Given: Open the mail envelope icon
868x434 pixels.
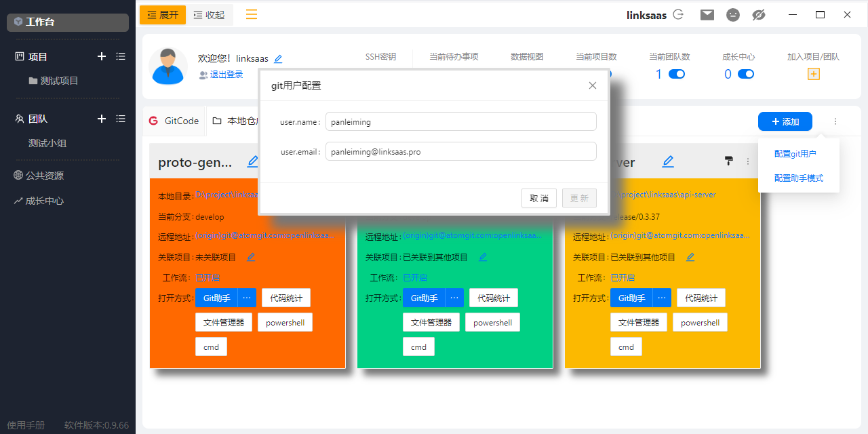Looking at the screenshot, I should [x=707, y=14].
